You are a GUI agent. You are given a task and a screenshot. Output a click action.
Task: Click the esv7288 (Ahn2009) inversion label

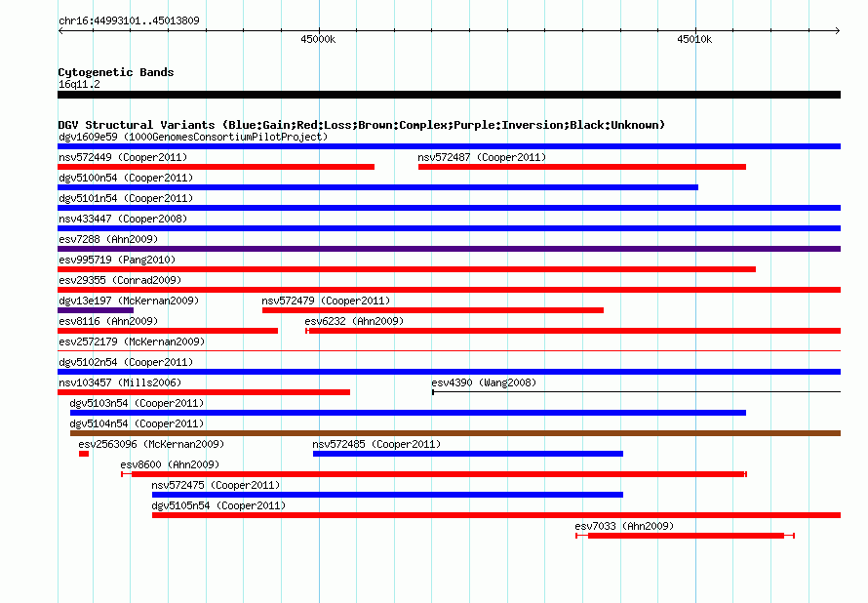point(108,239)
